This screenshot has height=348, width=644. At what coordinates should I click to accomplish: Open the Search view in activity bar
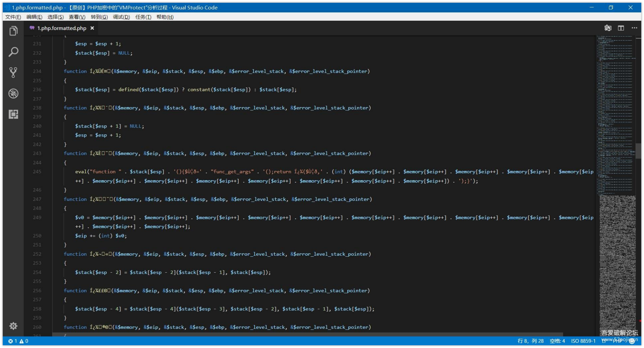(x=13, y=52)
